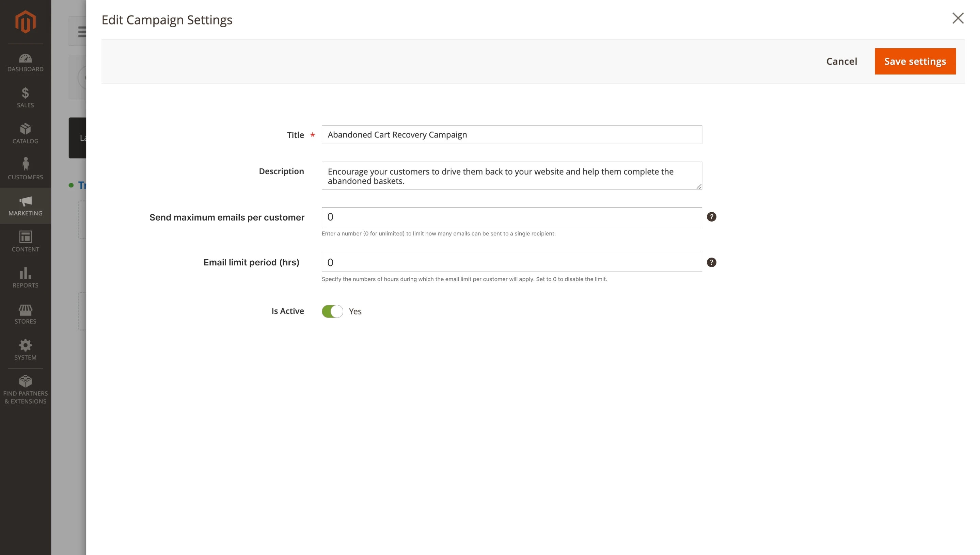Viewport: 980px width, 555px height.
Task: Click the campaign Title input field
Action: (511, 134)
